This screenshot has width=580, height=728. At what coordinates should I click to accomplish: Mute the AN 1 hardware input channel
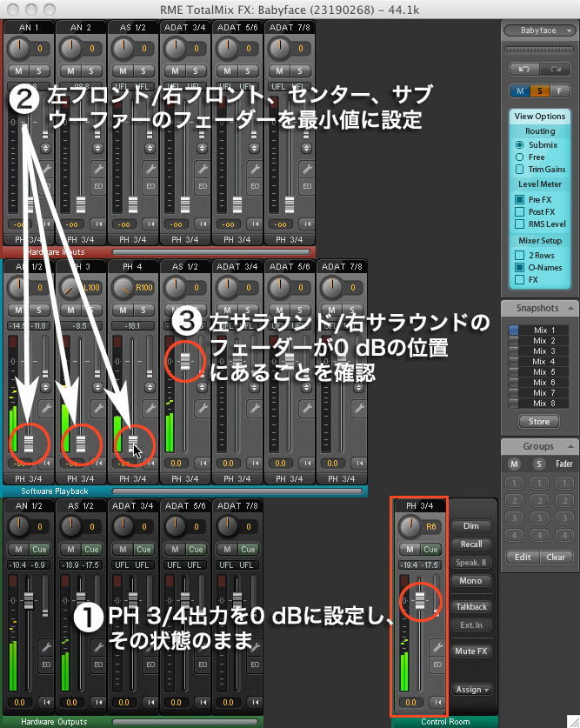(x=17, y=70)
